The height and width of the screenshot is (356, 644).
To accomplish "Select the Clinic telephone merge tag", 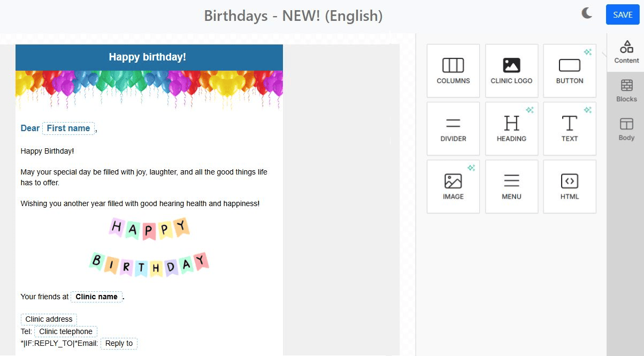I will [x=66, y=331].
